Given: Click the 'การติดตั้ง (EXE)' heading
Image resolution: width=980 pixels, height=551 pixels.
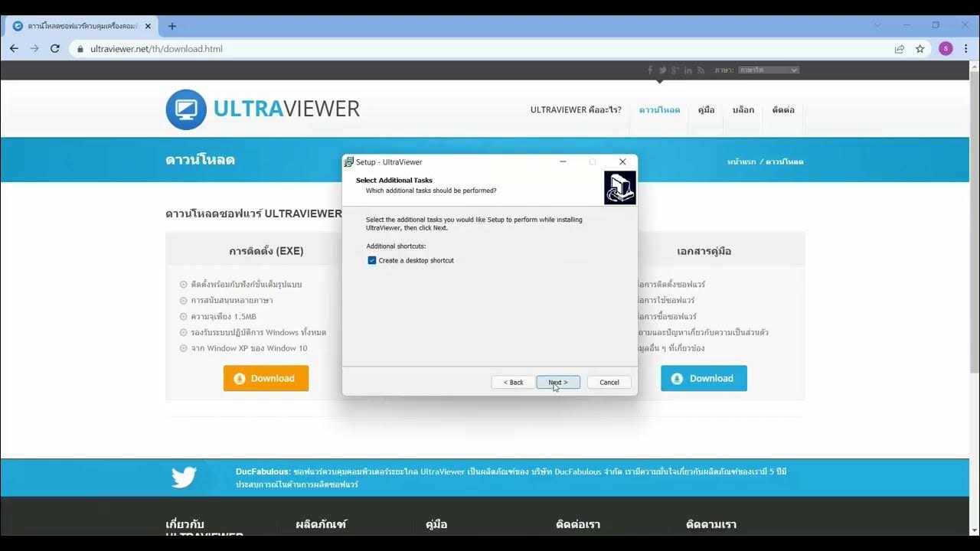Looking at the screenshot, I should tap(266, 250).
